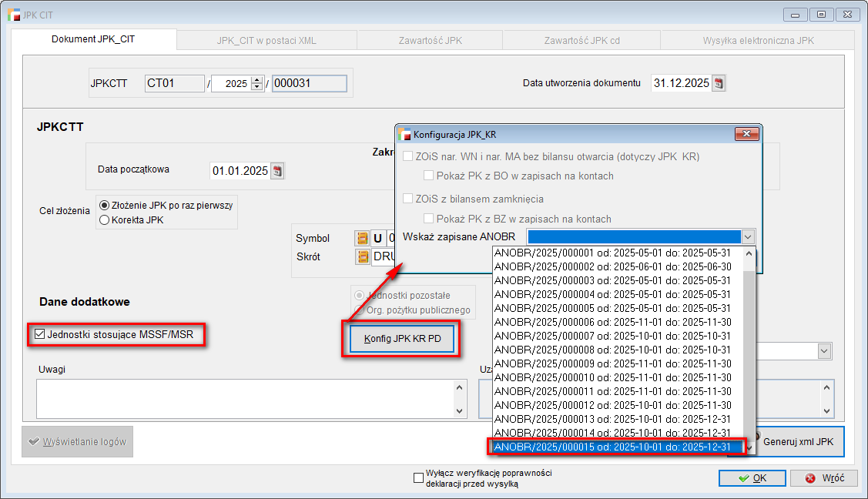The height and width of the screenshot is (499, 868).
Task: Open calendar picker for Data początkowa
Action: 277,170
